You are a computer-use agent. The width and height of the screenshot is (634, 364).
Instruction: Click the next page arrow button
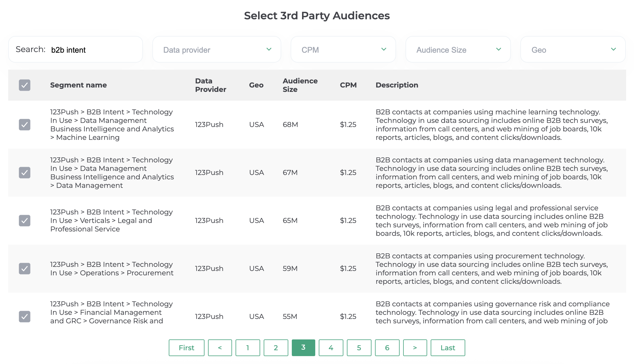[x=415, y=348]
